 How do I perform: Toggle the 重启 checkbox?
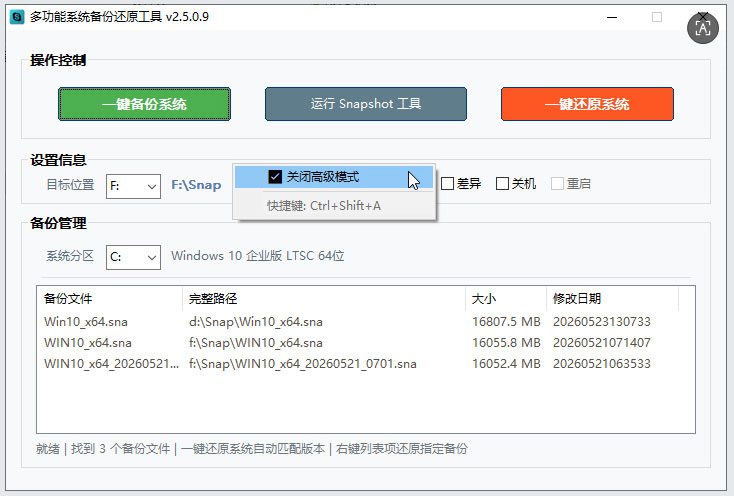pyautogui.click(x=557, y=183)
